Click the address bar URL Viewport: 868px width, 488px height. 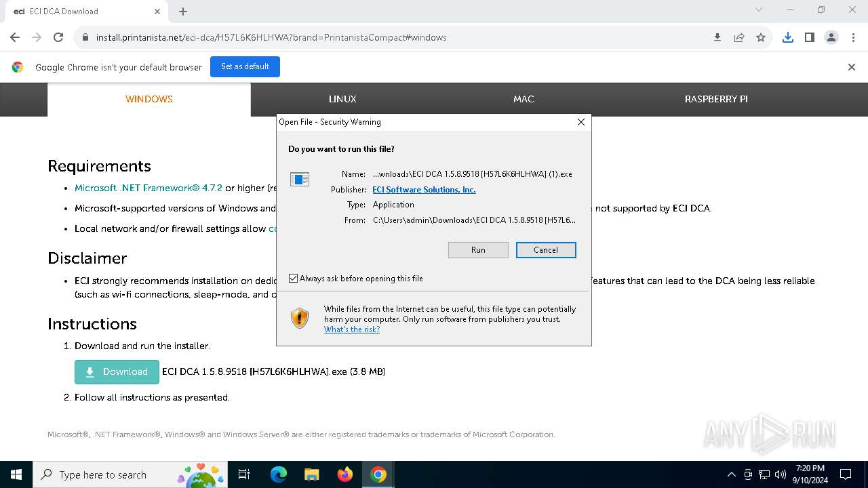point(271,37)
